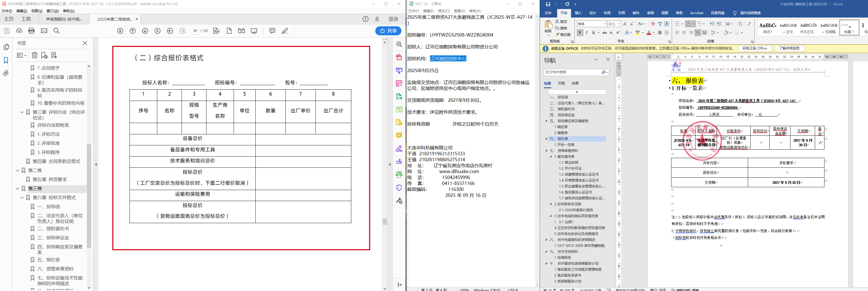Sort paragraphs with Word A-Z icon
868x291 pixels.
point(740,24)
